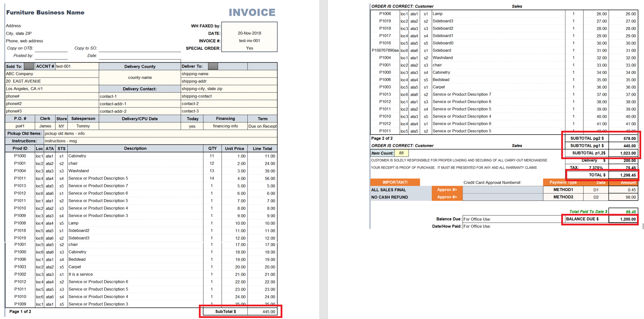Select the INVOICE title heading
The image size is (644, 319).
coord(252,13)
